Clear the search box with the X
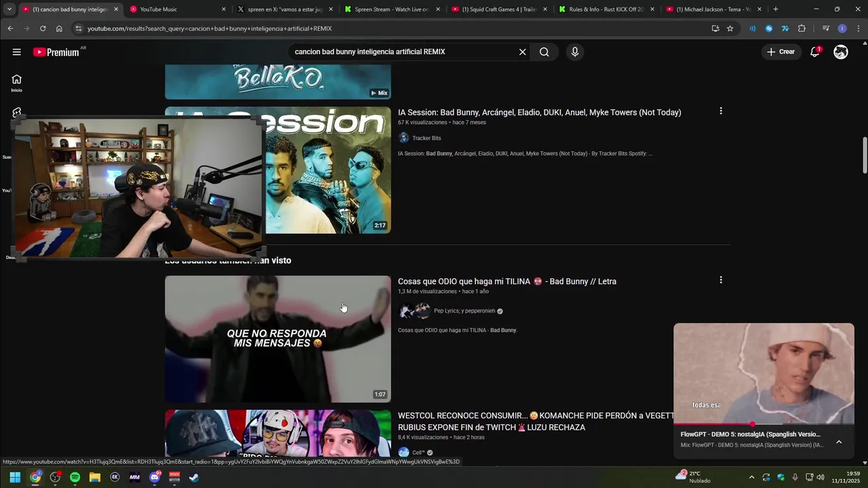 [x=522, y=52]
